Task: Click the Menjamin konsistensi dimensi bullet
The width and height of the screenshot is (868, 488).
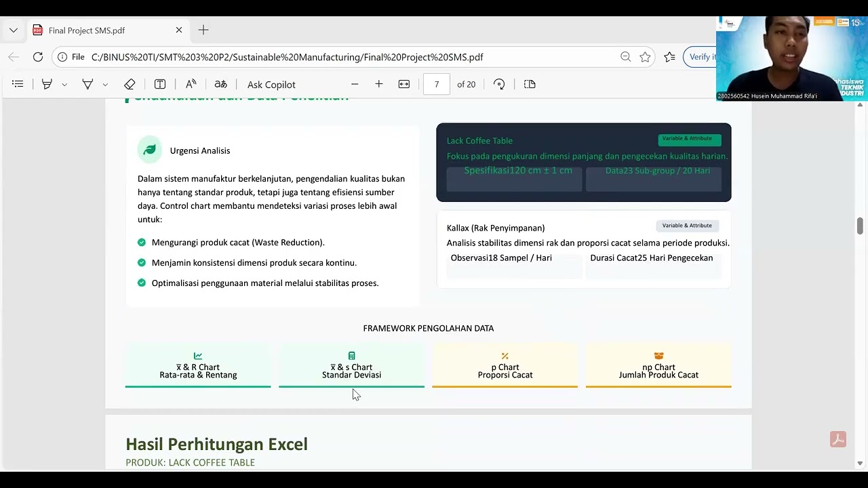Action: [x=254, y=262]
